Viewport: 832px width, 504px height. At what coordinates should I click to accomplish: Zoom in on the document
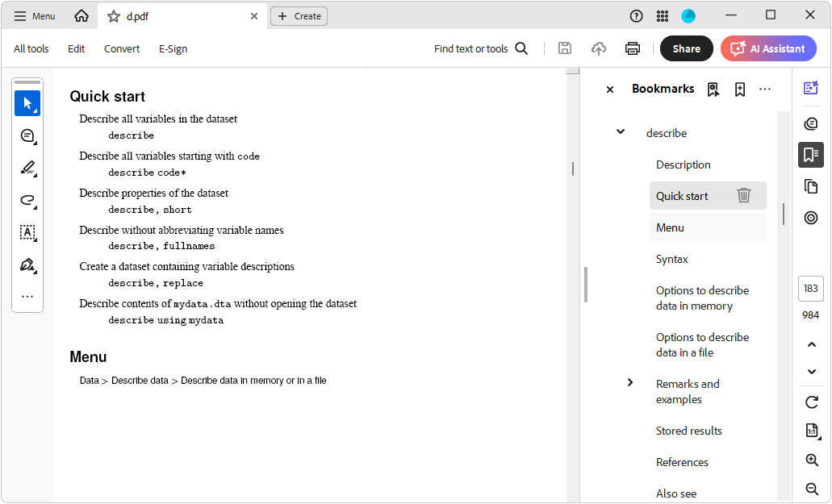[812, 460]
